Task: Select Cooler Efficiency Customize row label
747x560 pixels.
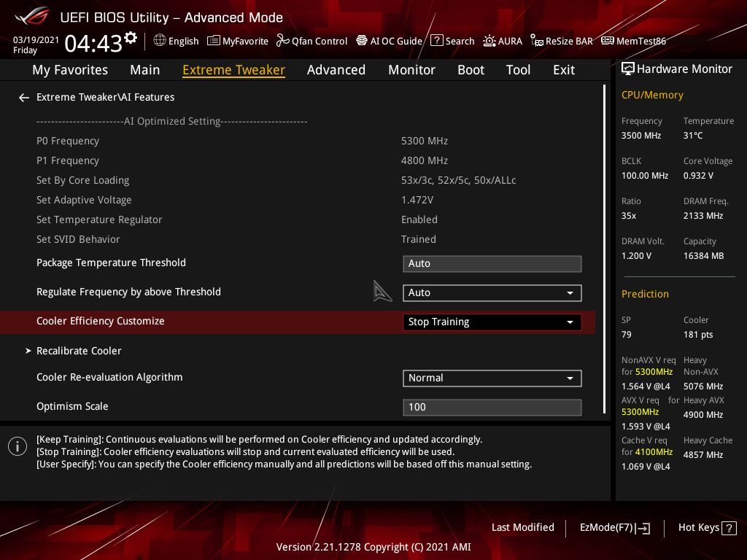Action: [x=100, y=321]
